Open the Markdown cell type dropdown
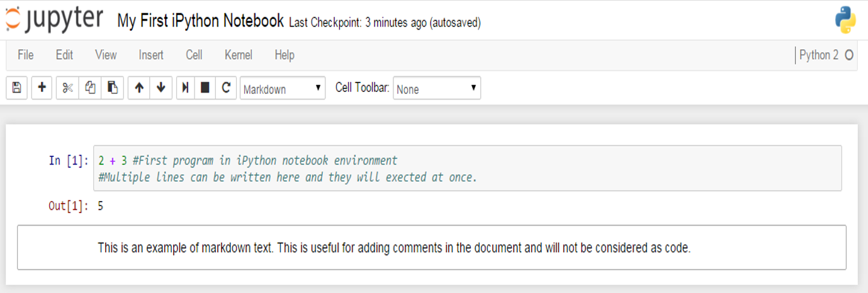Viewport: 868px width, 293px height. (283, 89)
